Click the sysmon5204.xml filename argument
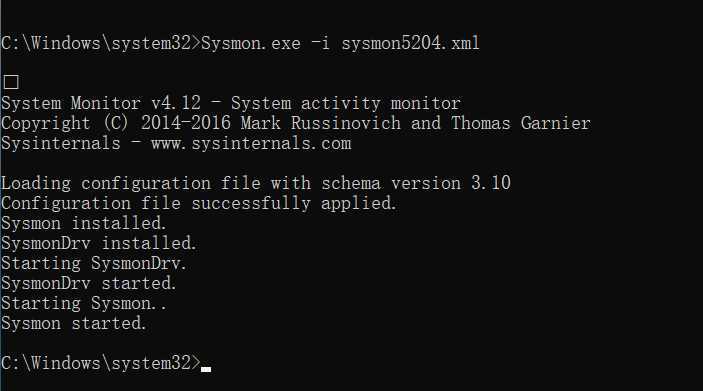Viewport: 703px width, 391px height. 410,43
